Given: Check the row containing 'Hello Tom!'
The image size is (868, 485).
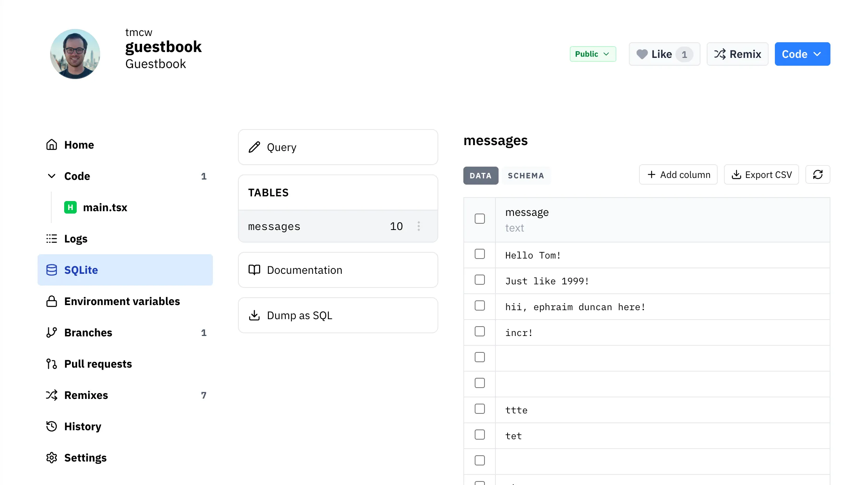Looking at the screenshot, I should 479,254.
